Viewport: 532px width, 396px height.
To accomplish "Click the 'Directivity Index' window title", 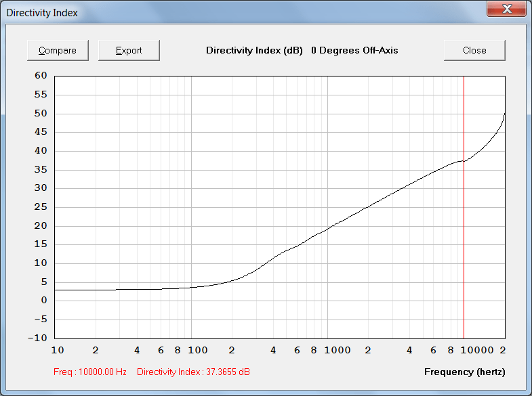I will point(42,13).
